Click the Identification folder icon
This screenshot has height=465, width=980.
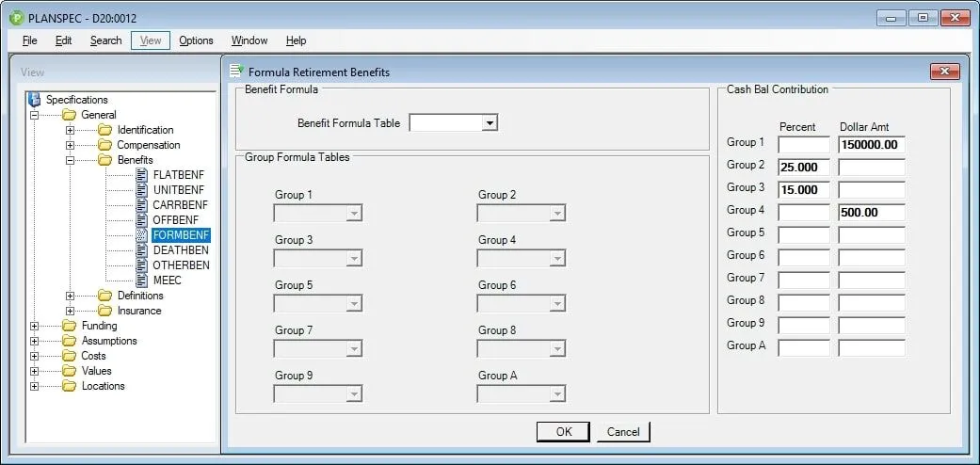click(x=105, y=130)
